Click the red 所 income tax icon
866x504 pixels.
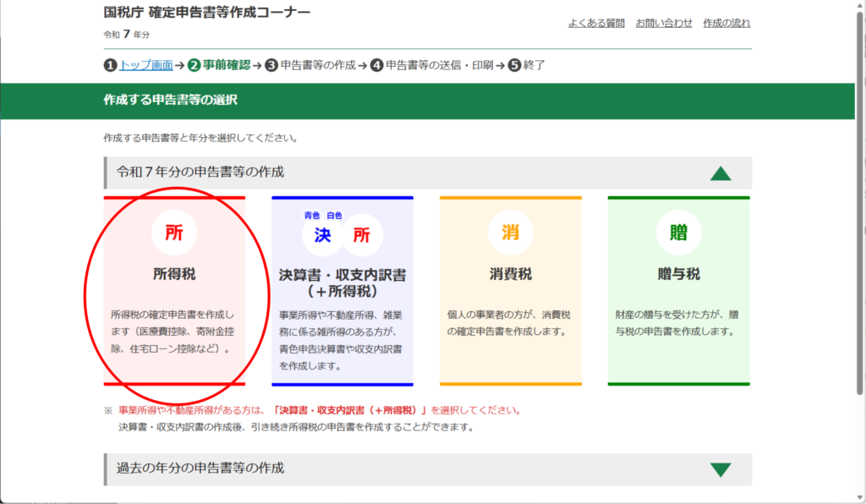(174, 233)
